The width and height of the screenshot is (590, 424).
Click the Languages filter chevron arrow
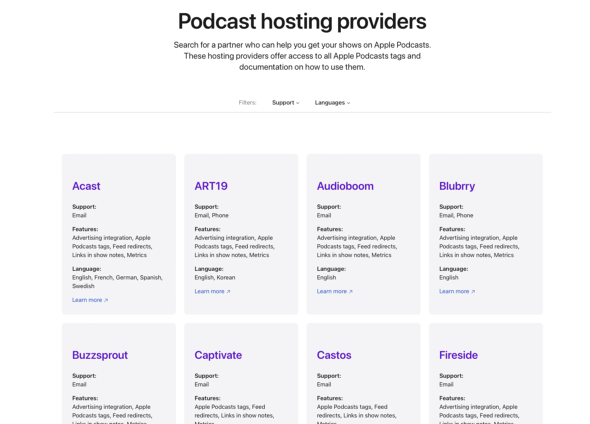click(348, 103)
